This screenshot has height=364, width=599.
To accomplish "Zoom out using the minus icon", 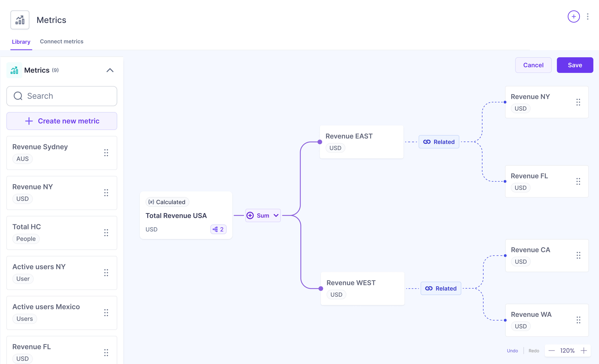I will [x=552, y=351].
